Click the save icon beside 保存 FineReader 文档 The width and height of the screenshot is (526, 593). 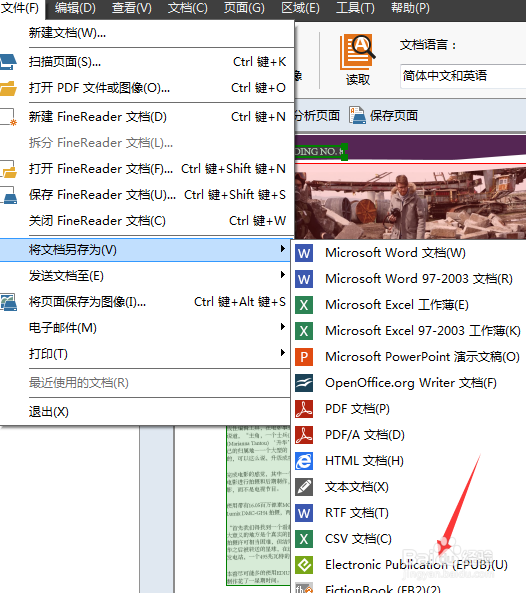(8, 195)
